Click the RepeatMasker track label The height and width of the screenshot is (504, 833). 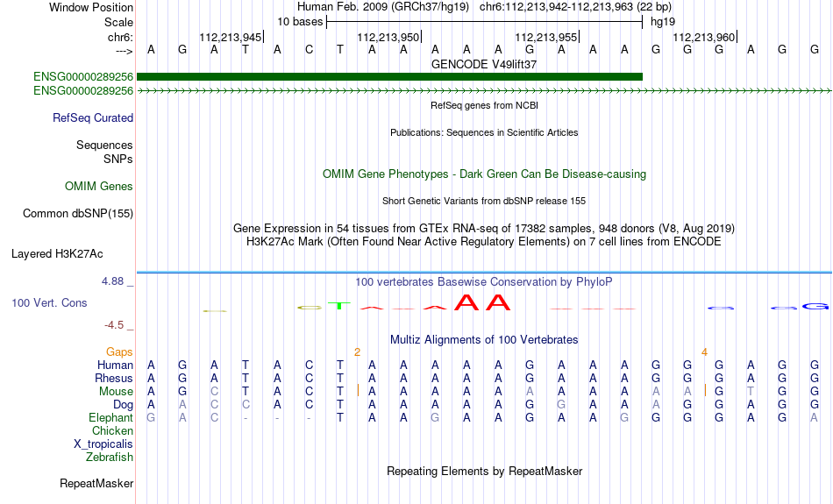(96, 484)
